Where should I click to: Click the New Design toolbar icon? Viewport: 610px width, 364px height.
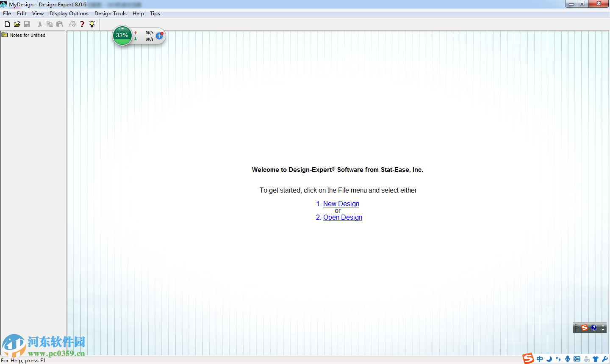[7, 24]
